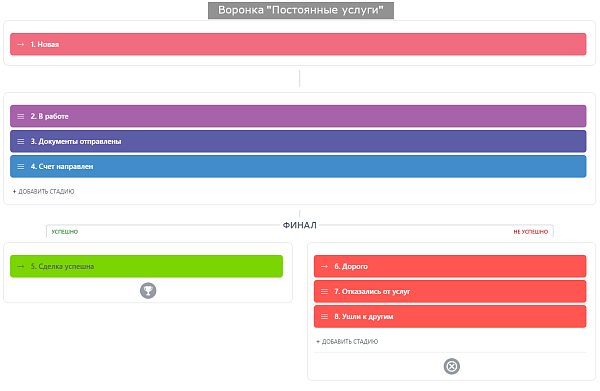
Task: Select the green 5. Сделка успешна stage
Action: [x=147, y=266]
